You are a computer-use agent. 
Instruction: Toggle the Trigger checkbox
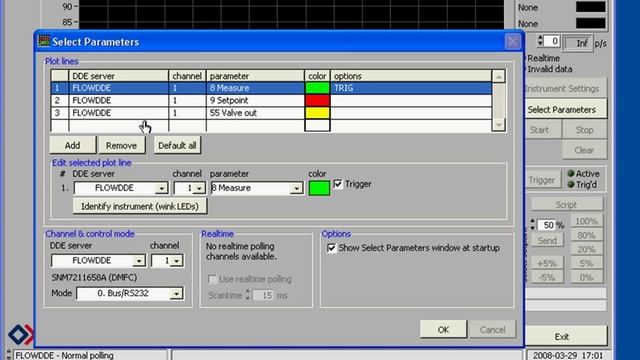point(338,184)
